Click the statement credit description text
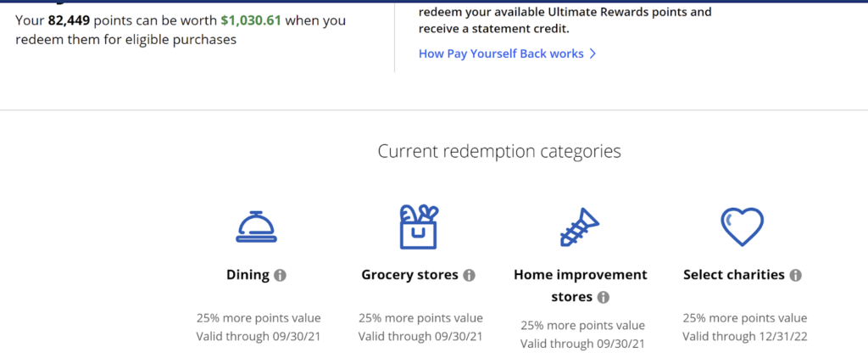The width and height of the screenshot is (868, 364). pyautogui.click(x=565, y=20)
